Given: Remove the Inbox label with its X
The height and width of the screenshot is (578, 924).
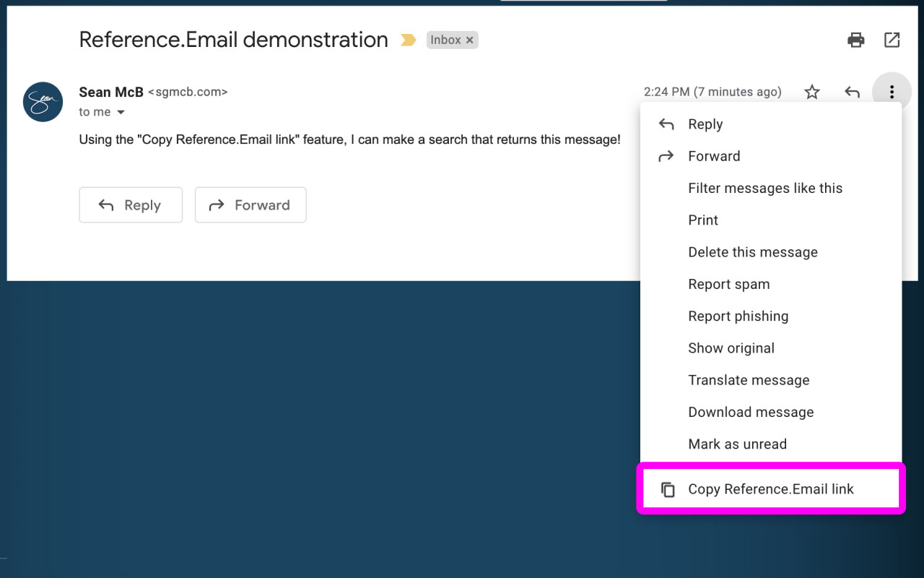Looking at the screenshot, I should (470, 40).
